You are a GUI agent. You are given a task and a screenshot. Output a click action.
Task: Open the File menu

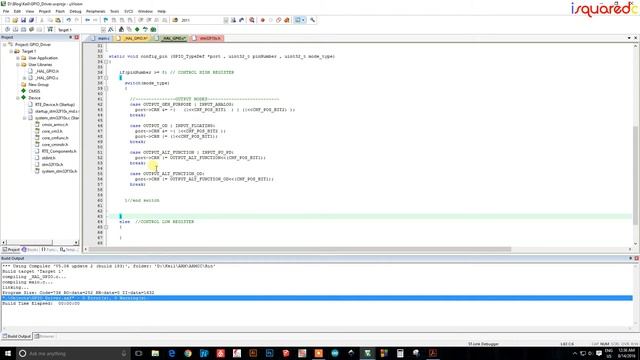6,11
